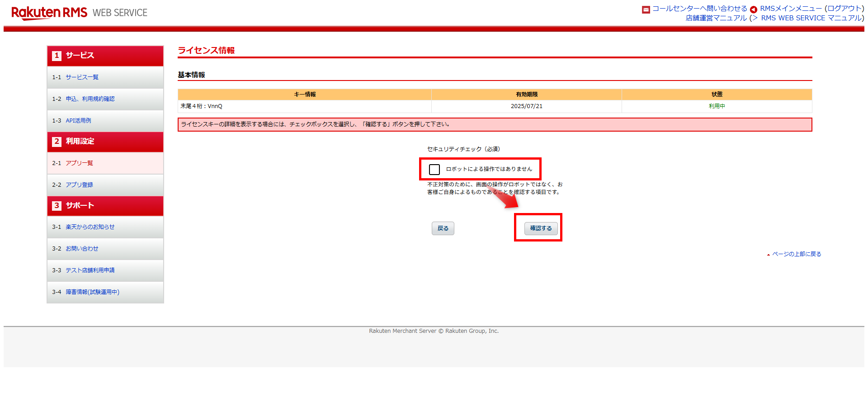Image resolution: width=868 pixels, height=412 pixels.
Task: Open 楽天からのお知らせ in support section
Action: click(90, 227)
